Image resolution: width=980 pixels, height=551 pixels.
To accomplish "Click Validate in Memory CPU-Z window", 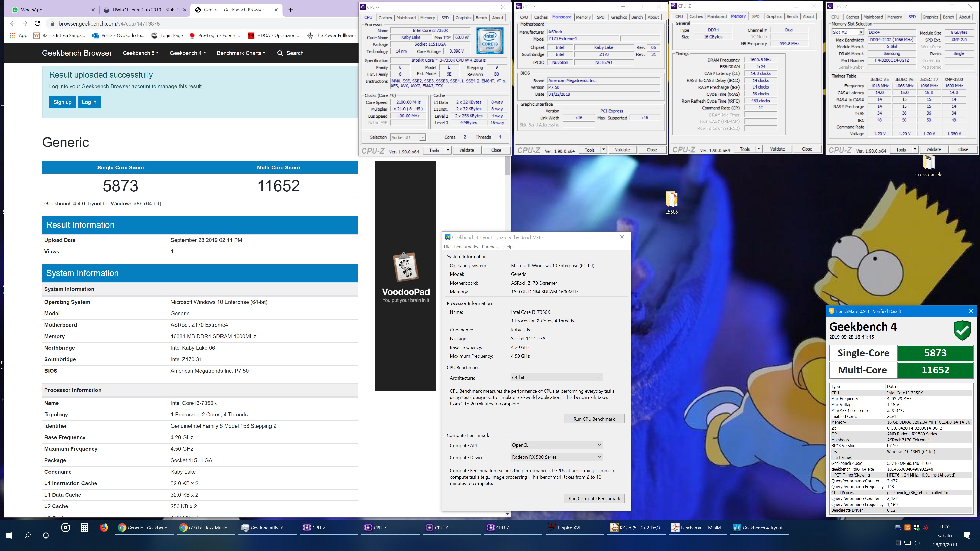I will point(777,149).
